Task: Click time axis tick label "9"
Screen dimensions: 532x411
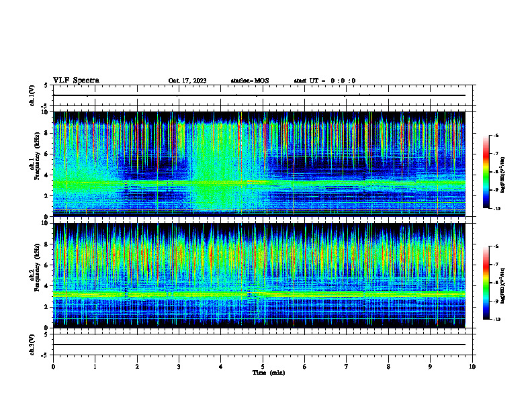Action: [430, 367]
